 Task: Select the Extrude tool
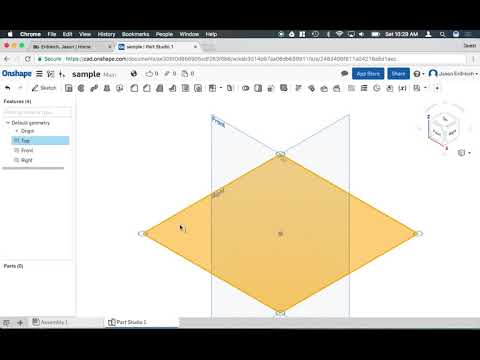click(x=69, y=88)
